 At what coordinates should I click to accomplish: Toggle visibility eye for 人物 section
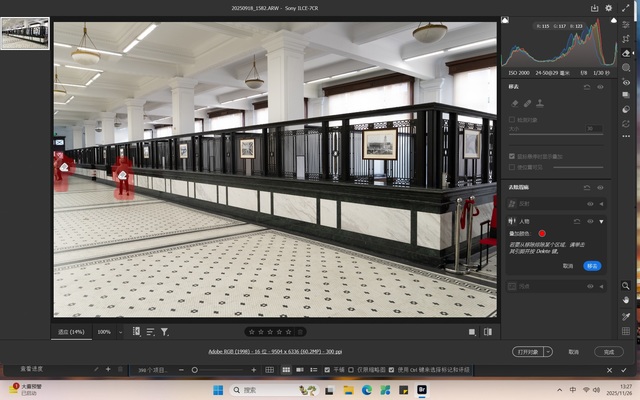[589, 221]
